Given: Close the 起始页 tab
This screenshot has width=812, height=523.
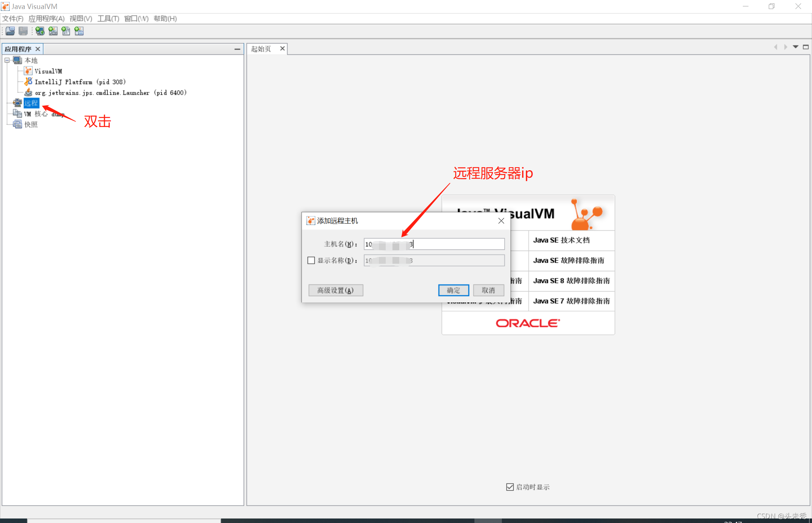Looking at the screenshot, I should pyautogui.click(x=282, y=48).
